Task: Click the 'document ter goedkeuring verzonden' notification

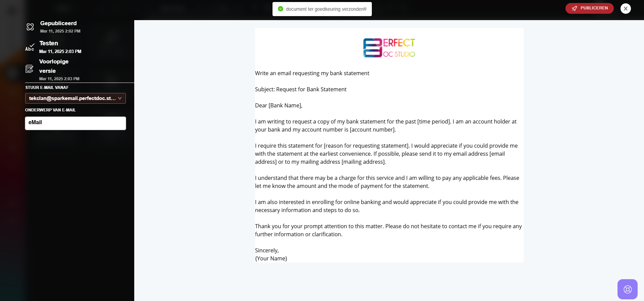Action: [x=326, y=9]
